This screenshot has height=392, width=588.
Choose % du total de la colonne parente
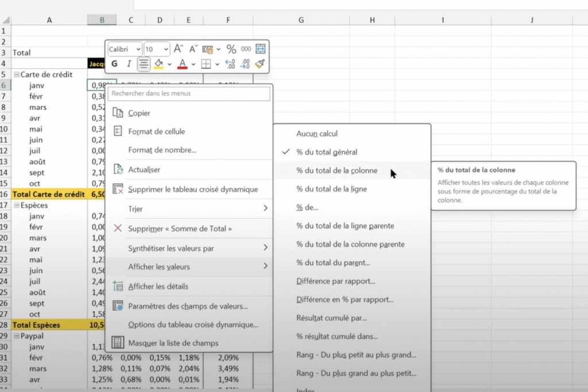(352, 244)
